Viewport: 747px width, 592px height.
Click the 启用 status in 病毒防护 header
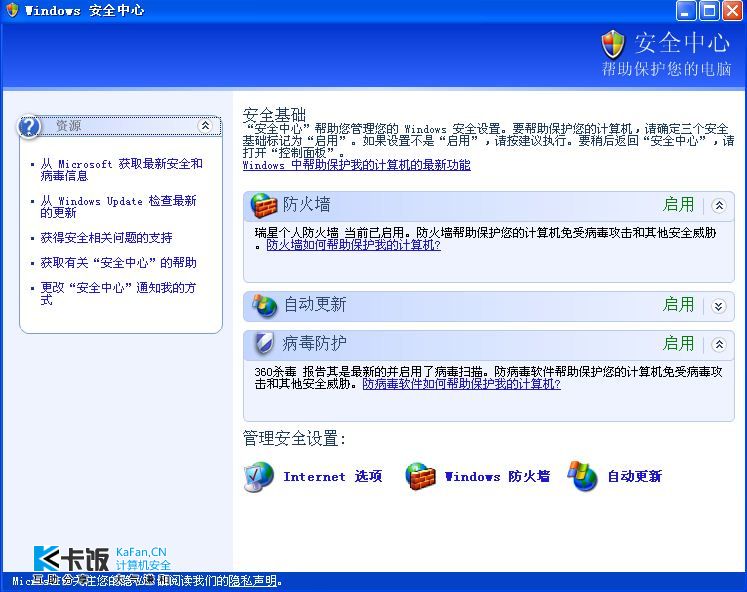coord(678,343)
